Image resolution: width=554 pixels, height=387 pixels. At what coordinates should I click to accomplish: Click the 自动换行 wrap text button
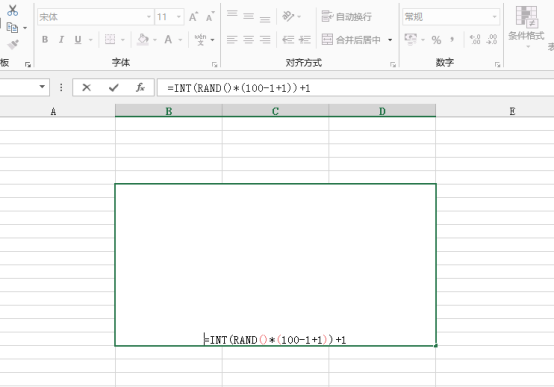347,16
